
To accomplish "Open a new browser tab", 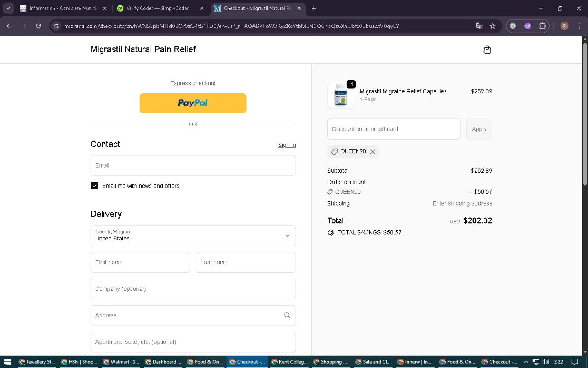I will coord(314,8).
